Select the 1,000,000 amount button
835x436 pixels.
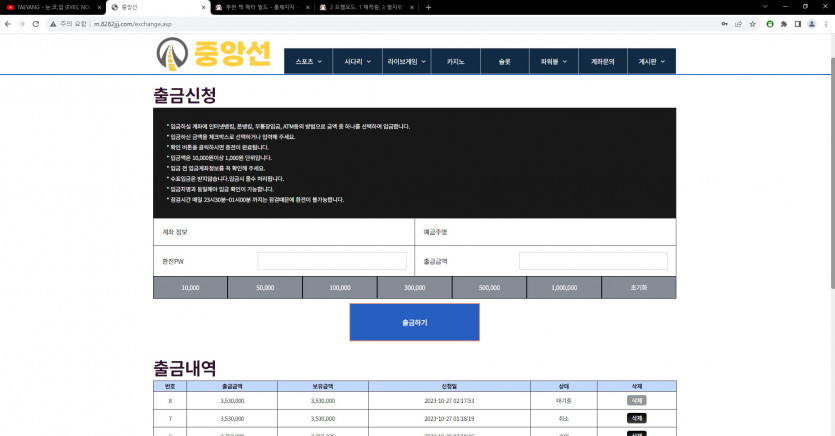pyautogui.click(x=564, y=287)
